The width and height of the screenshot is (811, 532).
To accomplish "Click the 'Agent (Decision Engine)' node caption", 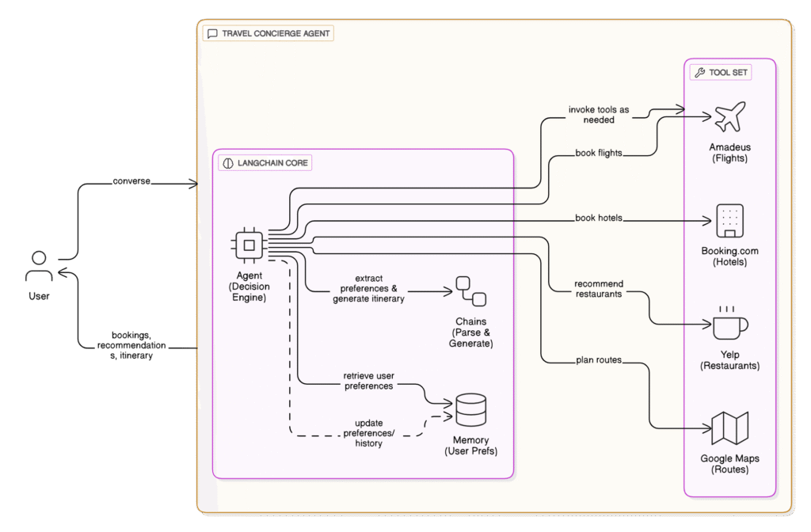I will point(249,287).
